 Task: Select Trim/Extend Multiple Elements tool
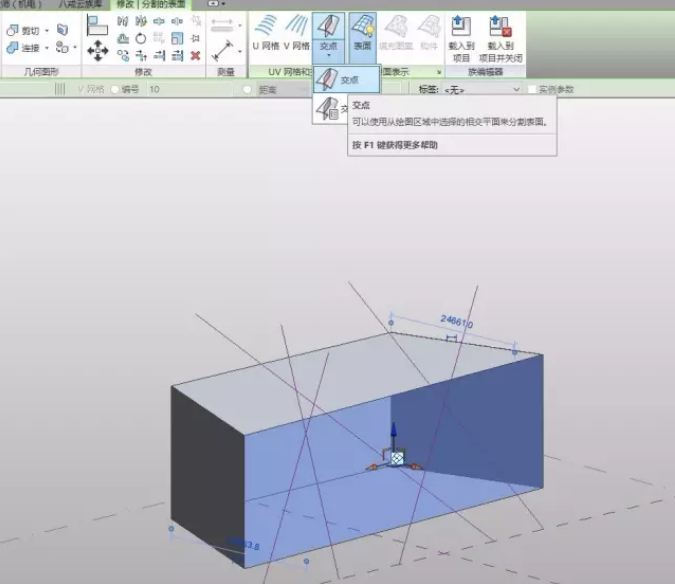tap(177, 56)
